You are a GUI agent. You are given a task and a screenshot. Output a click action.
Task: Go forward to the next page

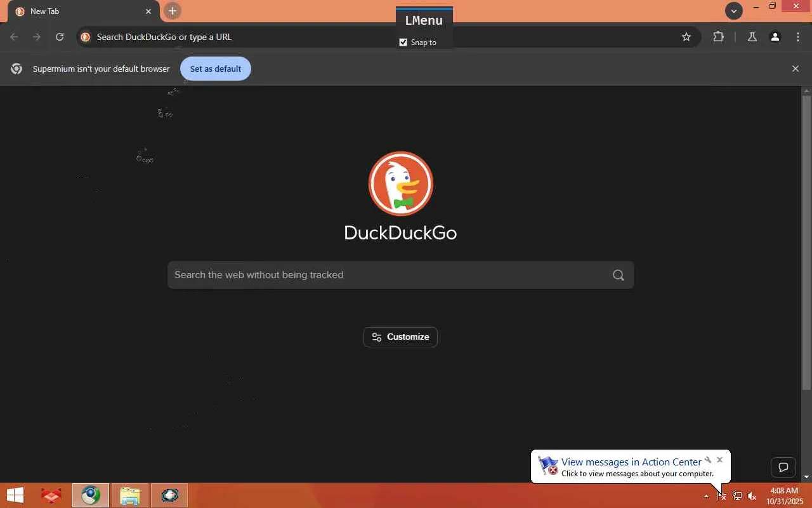[x=37, y=37]
